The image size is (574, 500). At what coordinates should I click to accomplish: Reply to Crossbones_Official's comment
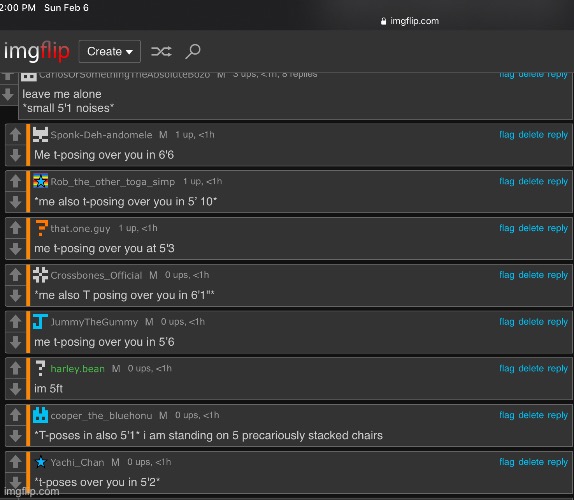tap(558, 275)
